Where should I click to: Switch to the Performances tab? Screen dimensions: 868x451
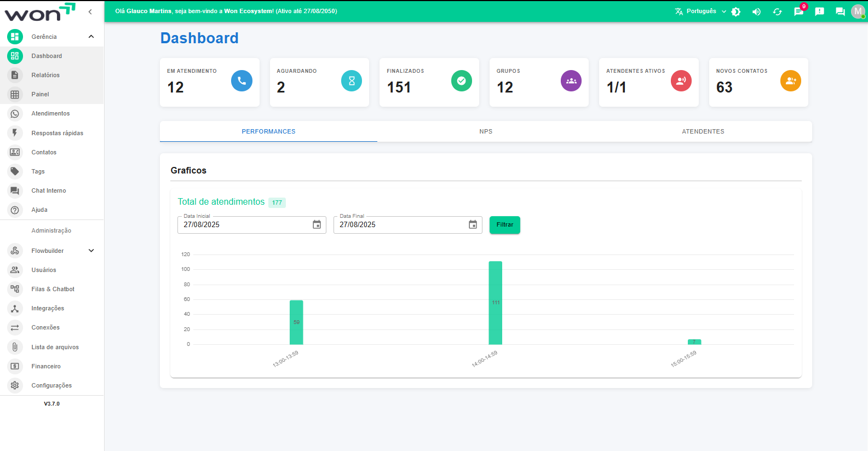tap(268, 131)
